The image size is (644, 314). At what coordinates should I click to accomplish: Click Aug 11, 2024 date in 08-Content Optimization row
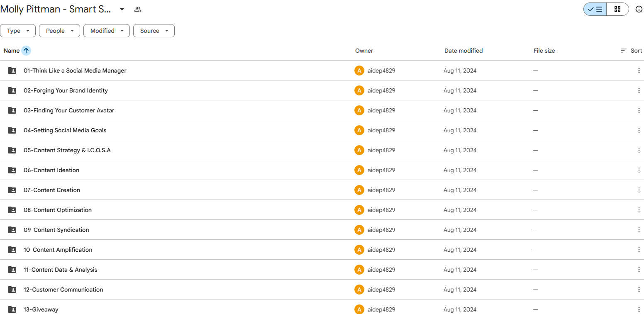tap(460, 210)
